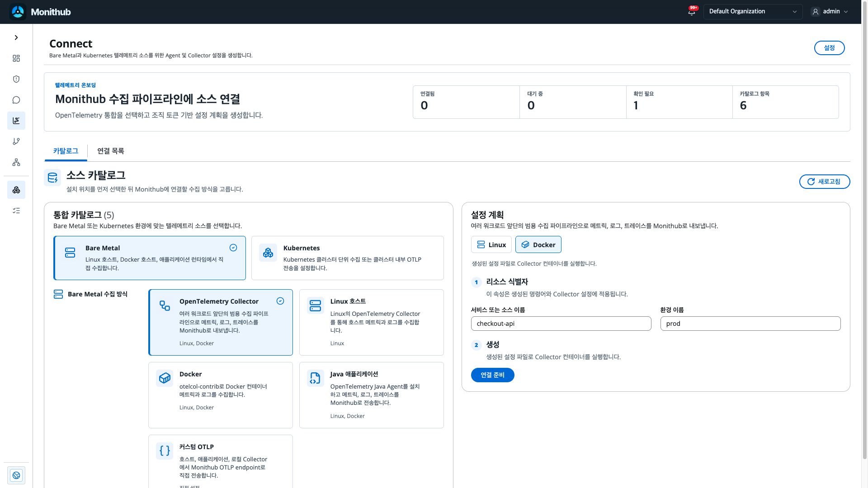Choose the Linux platform in 설정 계획

pyautogui.click(x=491, y=244)
